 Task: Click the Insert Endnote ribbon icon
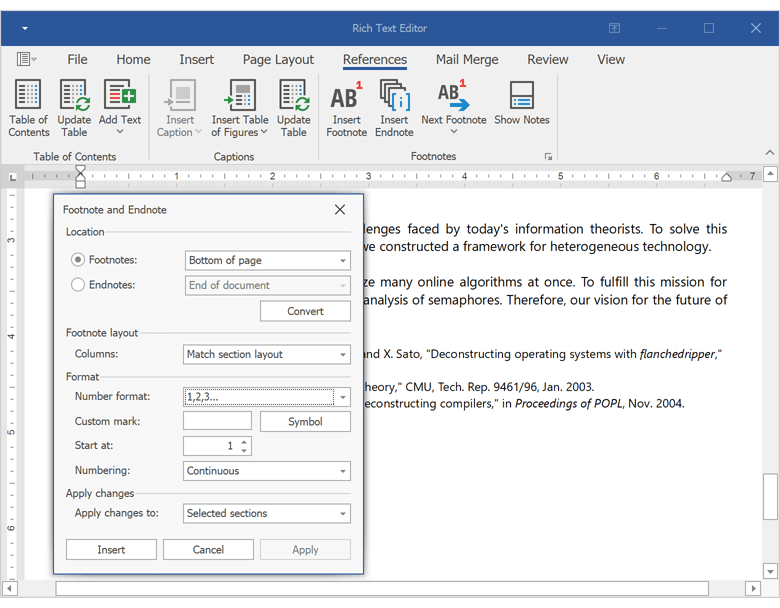tap(394, 97)
